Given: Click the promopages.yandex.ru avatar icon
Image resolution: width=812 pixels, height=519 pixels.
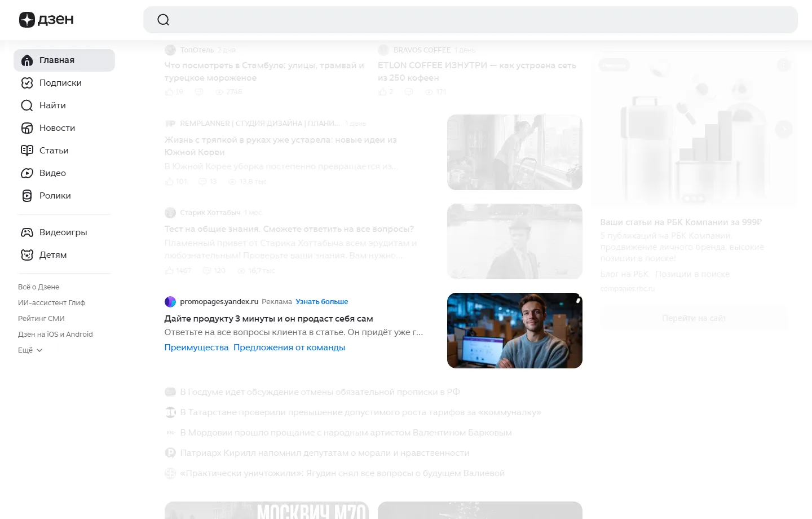Looking at the screenshot, I should [170, 302].
